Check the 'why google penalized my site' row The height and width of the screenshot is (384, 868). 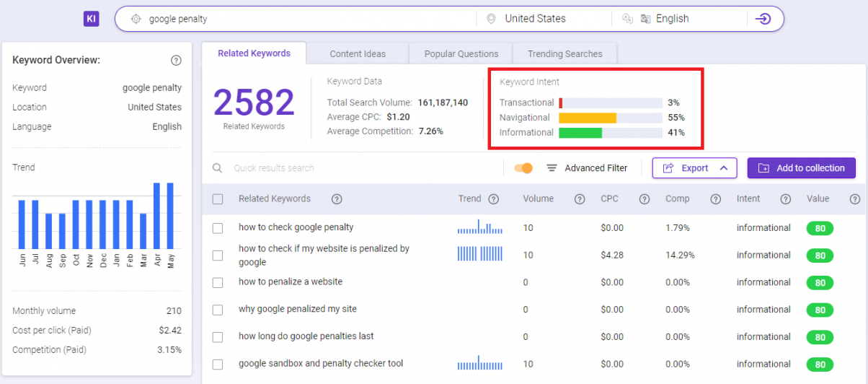218,310
